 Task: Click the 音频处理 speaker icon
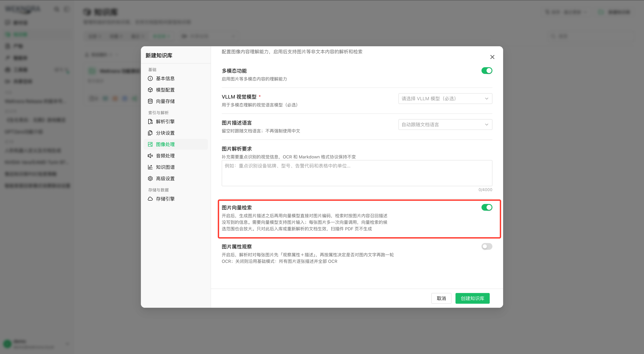(x=150, y=156)
